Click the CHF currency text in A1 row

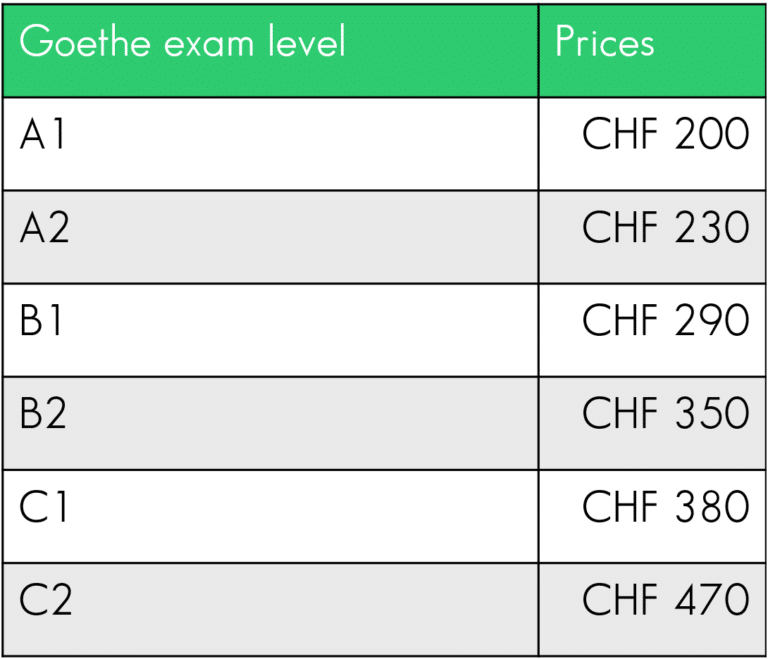620,135
